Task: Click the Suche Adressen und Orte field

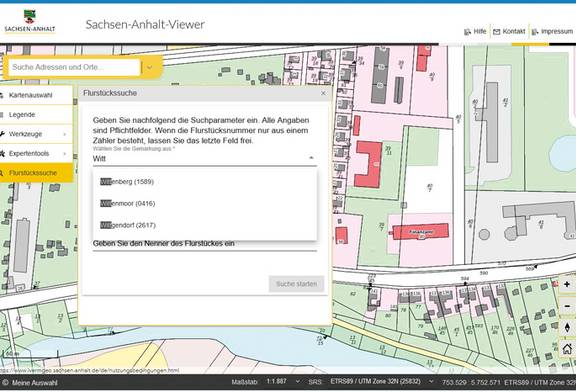Action: (74, 67)
